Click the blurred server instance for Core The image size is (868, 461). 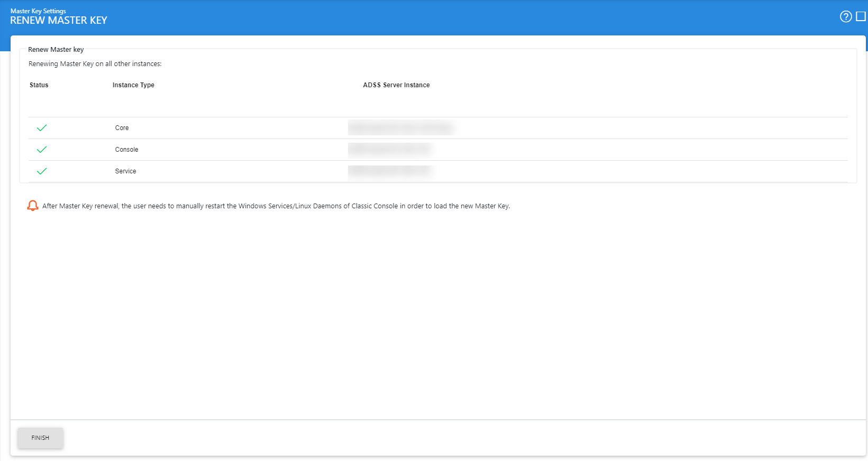tap(401, 128)
